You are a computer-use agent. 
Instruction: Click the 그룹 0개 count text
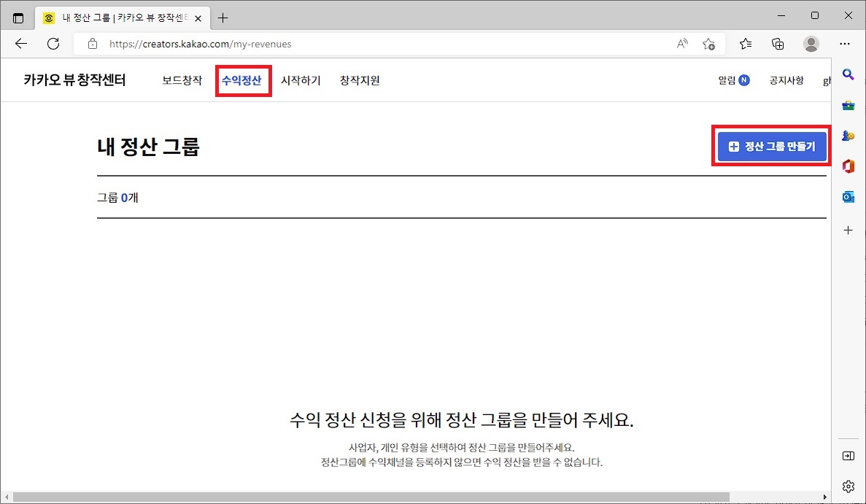tap(117, 198)
